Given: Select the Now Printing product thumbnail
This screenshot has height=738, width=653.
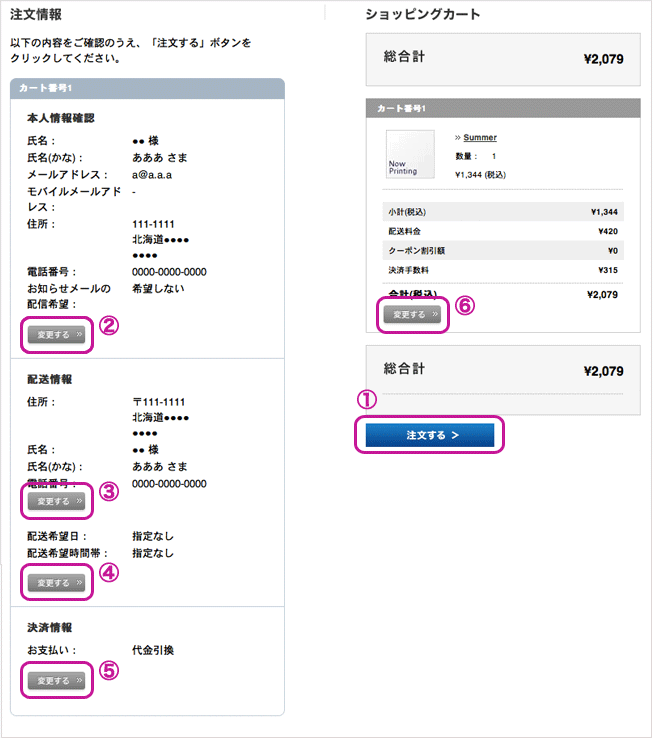Looking at the screenshot, I should (410, 154).
